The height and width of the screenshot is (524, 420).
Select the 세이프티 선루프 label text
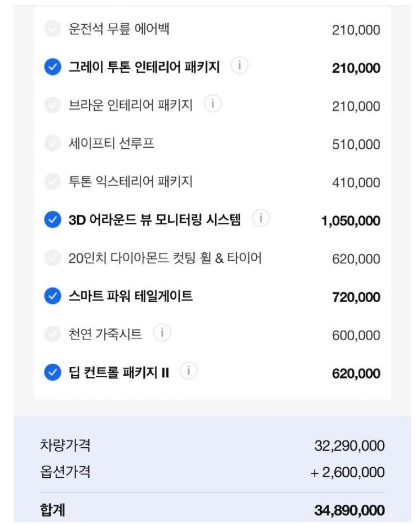[111, 143]
